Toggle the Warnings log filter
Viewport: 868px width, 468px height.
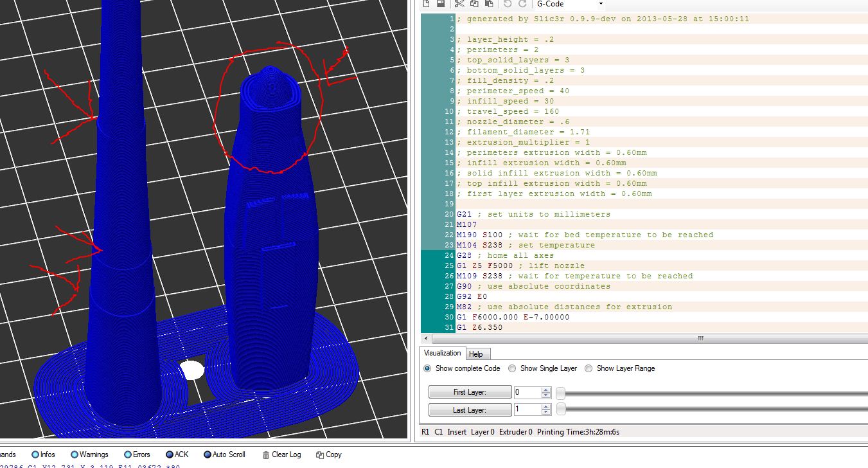coord(75,455)
